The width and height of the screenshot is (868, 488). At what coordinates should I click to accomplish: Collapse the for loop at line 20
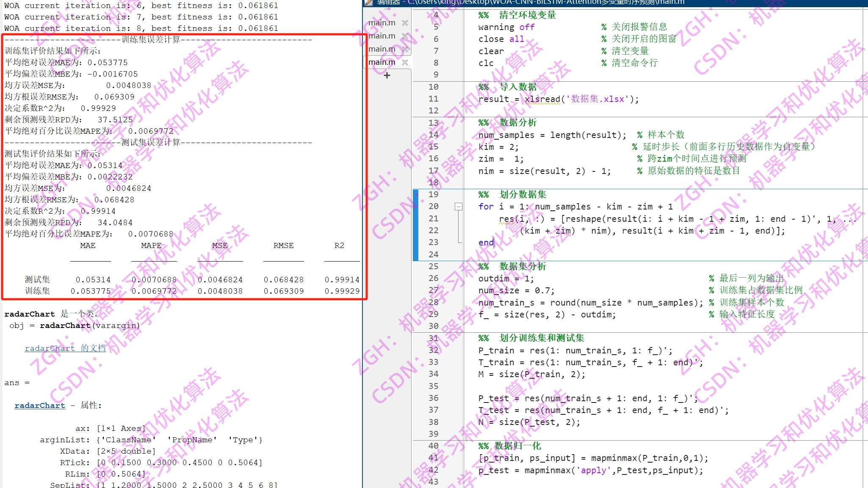pos(459,207)
